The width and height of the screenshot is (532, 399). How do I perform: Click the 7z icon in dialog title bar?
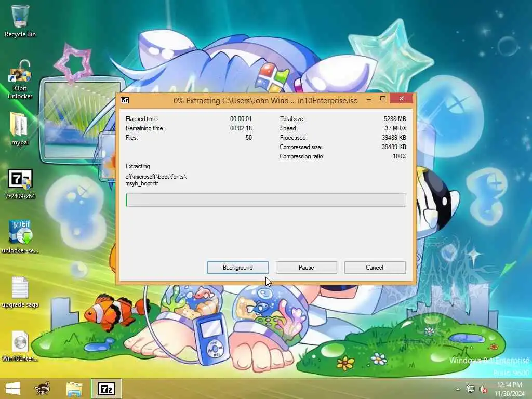(x=125, y=100)
